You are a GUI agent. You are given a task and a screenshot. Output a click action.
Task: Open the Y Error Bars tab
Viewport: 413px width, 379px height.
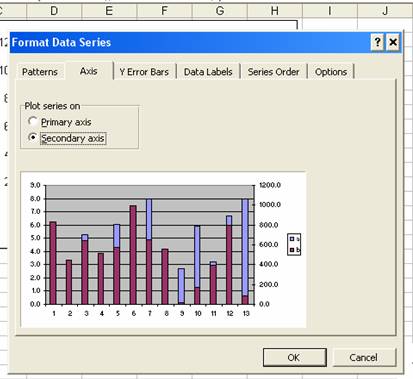(x=144, y=72)
